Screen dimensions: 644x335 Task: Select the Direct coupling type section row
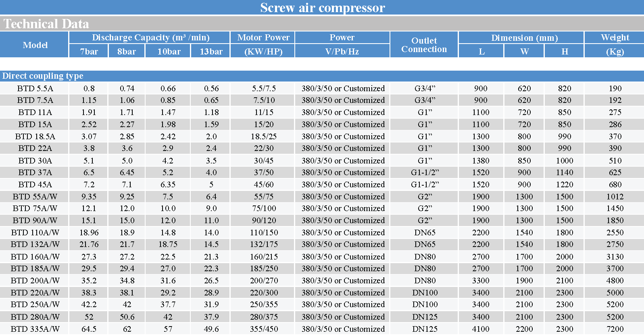[43, 76]
